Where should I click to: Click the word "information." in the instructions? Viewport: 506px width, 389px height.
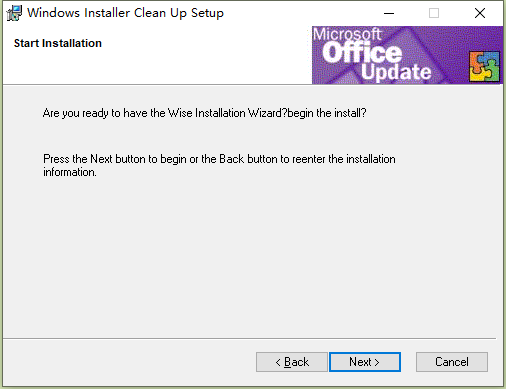pyautogui.click(x=70, y=172)
